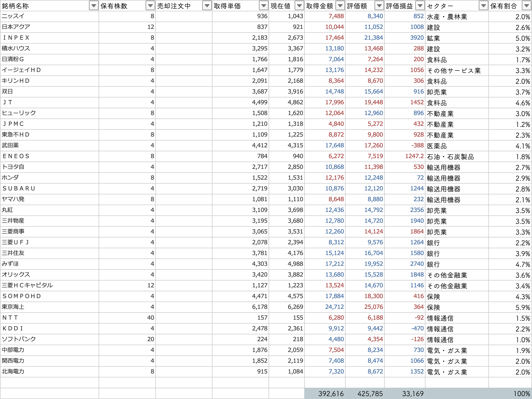Select the ＩＮＰＥＸ stock name cell
Screen dimensions: 532x399
click(50, 38)
